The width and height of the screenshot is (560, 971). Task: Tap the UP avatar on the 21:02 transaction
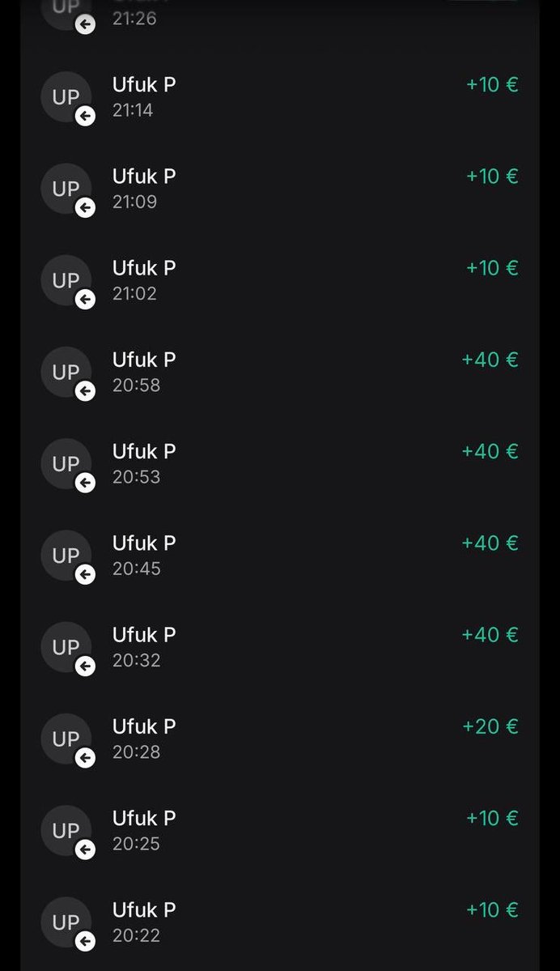(x=66, y=280)
